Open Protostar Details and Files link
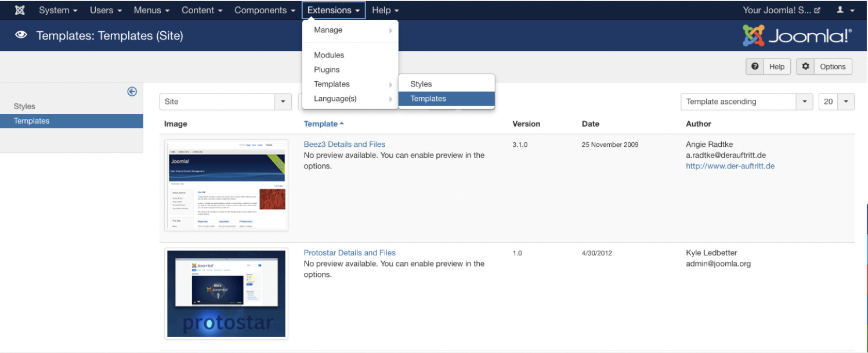 (349, 253)
